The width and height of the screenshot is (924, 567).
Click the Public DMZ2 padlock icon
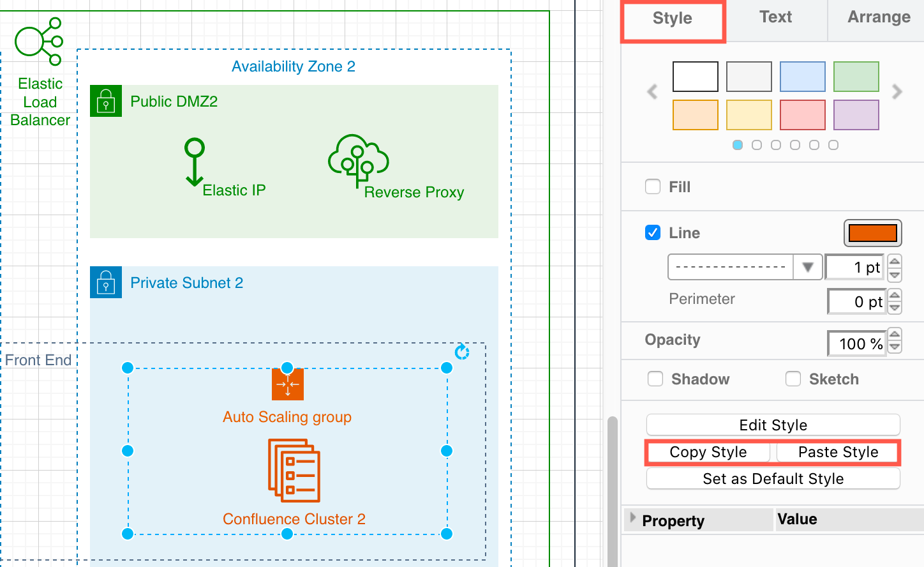(105, 101)
